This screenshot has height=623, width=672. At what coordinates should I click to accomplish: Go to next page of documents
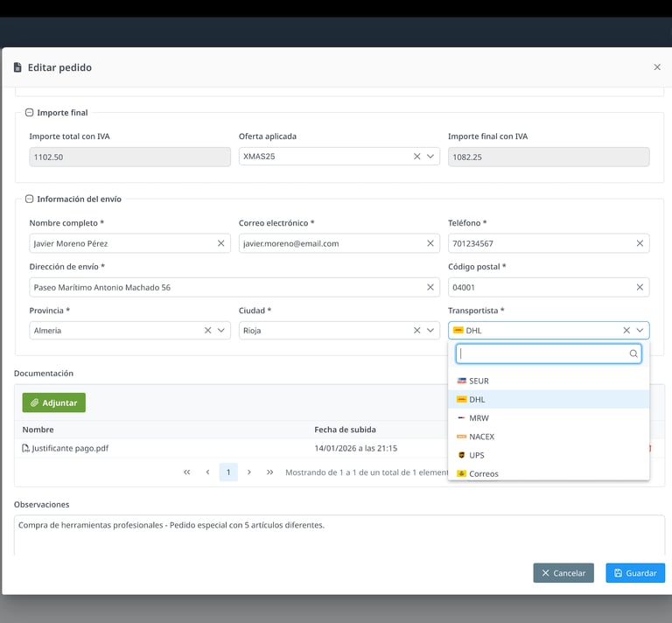pos(249,472)
